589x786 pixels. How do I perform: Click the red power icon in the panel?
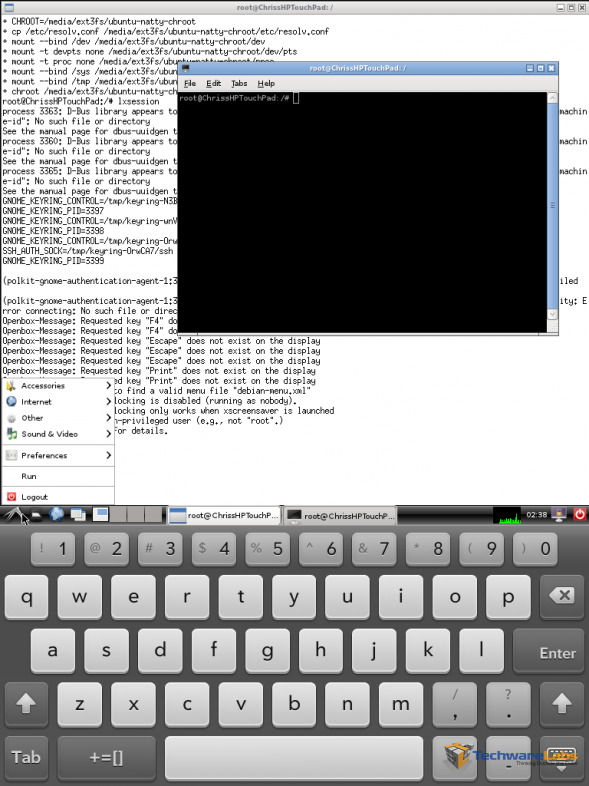click(579, 514)
